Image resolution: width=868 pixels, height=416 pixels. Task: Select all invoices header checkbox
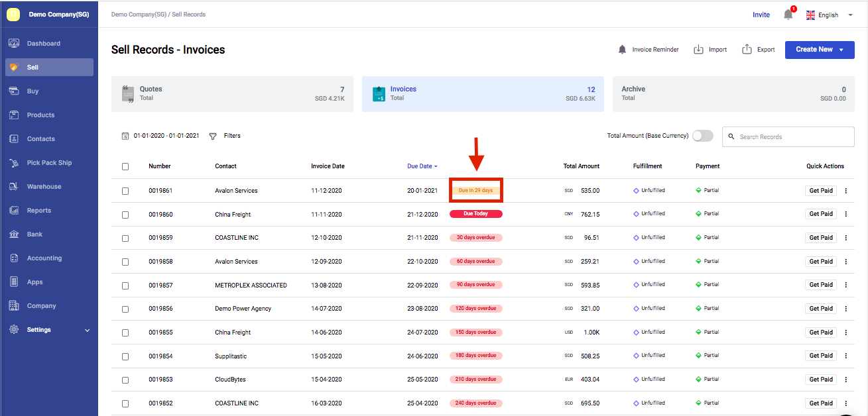(x=125, y=167)
